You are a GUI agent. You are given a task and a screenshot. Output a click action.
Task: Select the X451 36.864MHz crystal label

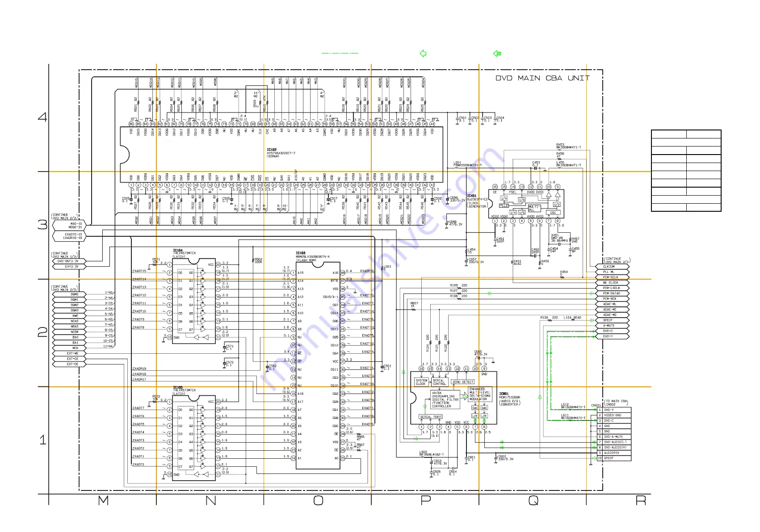[x=560, y=238]
